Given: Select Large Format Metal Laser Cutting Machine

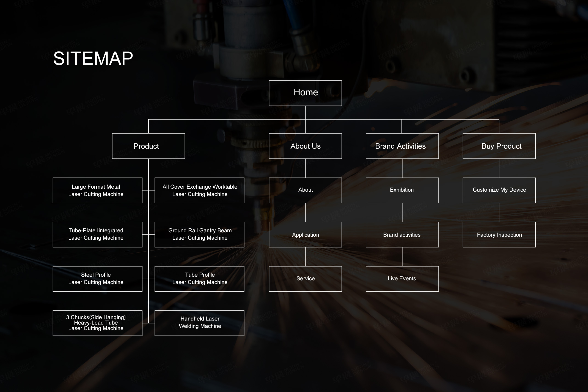Looking at the screenshot, I should tap(97, 190).
